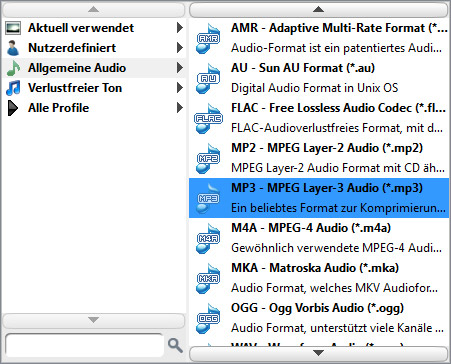
Task: Click description 'MPEG Layer-2 Audio Format mit CD äh...'
Action: coord(338,168)
